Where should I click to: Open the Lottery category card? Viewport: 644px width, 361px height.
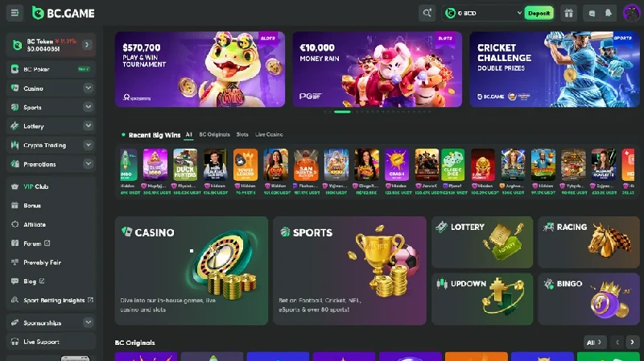[482, 242]
